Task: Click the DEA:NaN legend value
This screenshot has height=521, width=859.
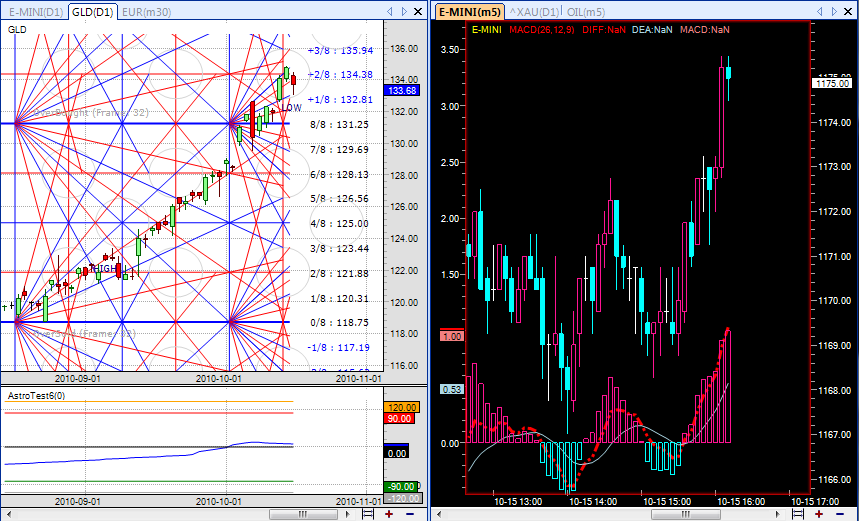Action: pos(652,30)
